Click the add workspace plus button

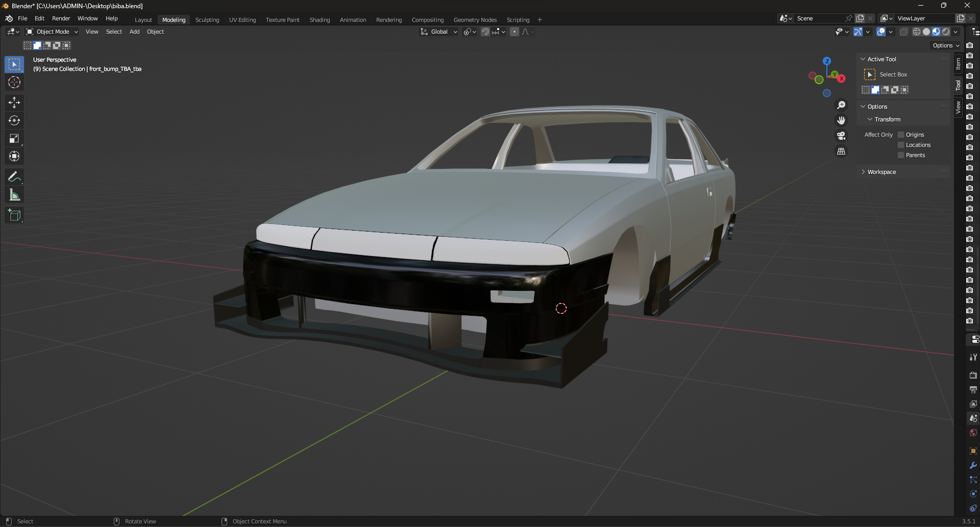click(x=540, y=20)
